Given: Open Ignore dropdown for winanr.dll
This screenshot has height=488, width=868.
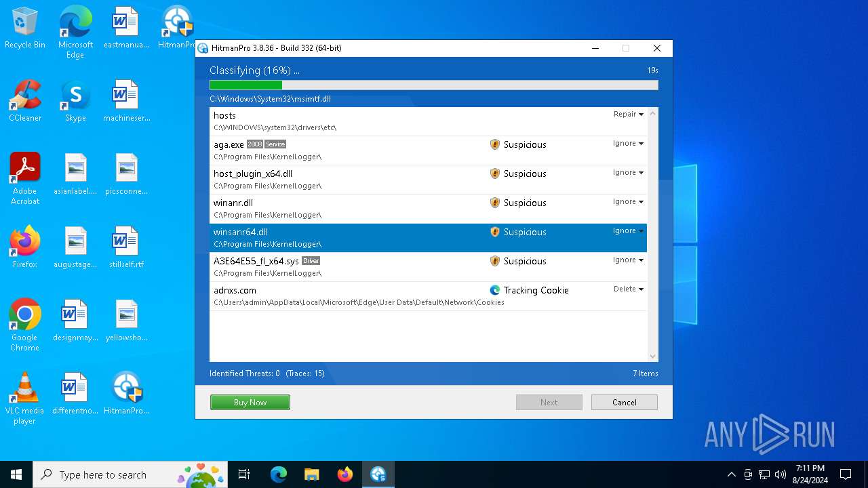Looking at the screenshot, I should click(x=629, y=202).
